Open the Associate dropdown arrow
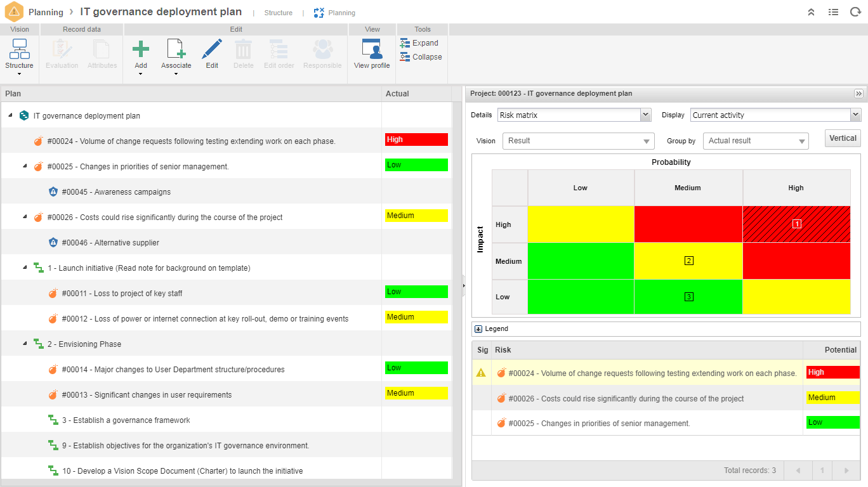The height and width of the screenshot is (487, 868). point(176,74)
